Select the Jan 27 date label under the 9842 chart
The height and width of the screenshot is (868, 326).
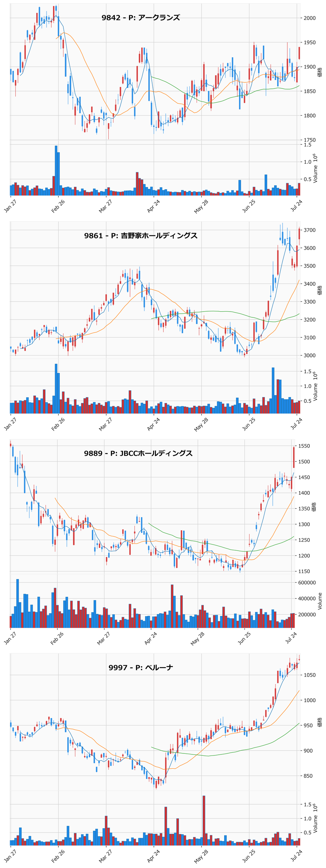point(10,206)
